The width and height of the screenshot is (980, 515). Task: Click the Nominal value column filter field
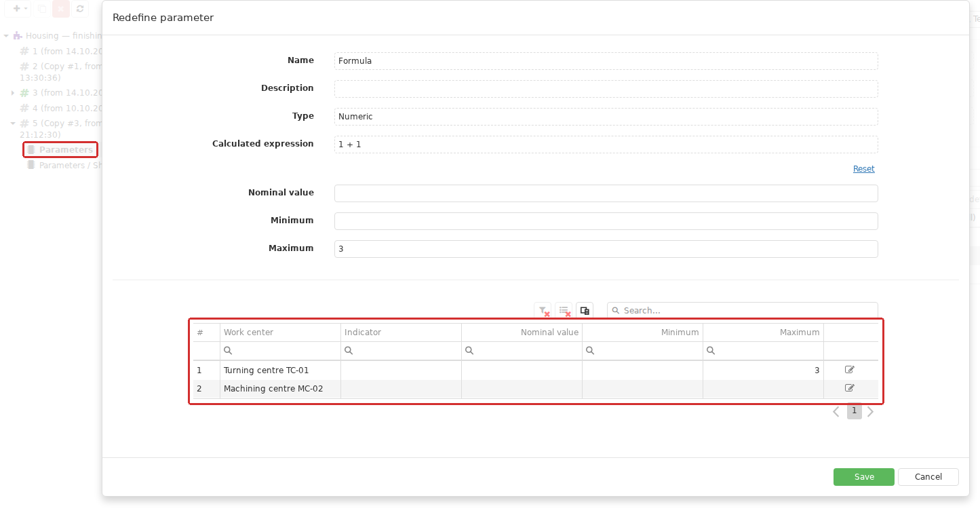click(522, 351)
